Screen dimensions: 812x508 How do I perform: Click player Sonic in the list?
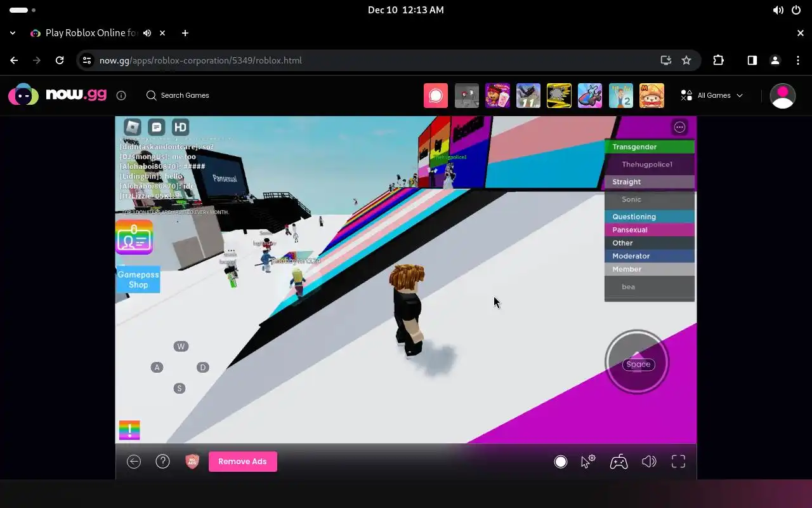(x=650, y=199)
